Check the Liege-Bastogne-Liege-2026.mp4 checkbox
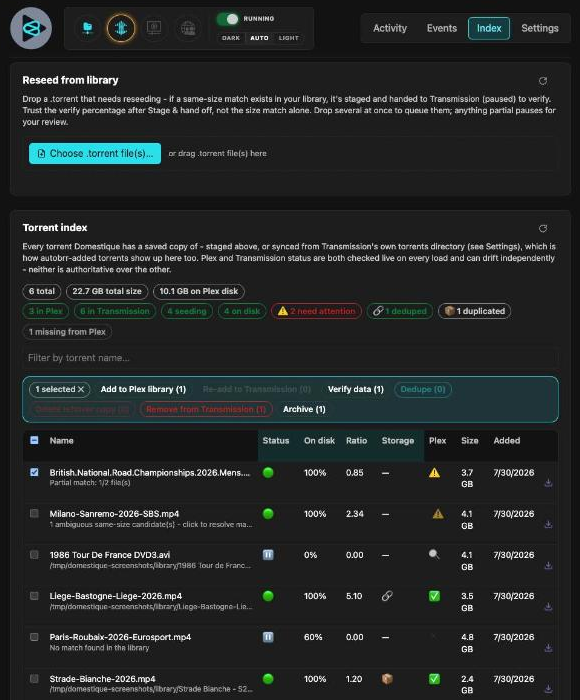 click(34, 596)
